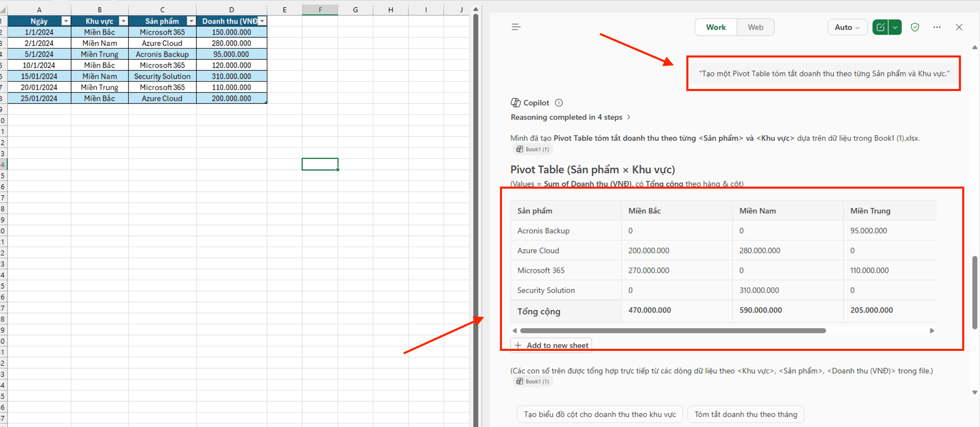Open the Sản phẩm column filter dropdown

point(191,21)
